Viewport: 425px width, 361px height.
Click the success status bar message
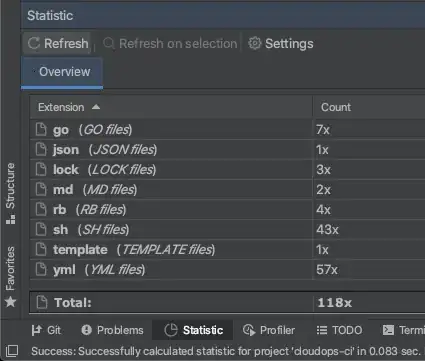pyautogui.click(x=225, y=351)
